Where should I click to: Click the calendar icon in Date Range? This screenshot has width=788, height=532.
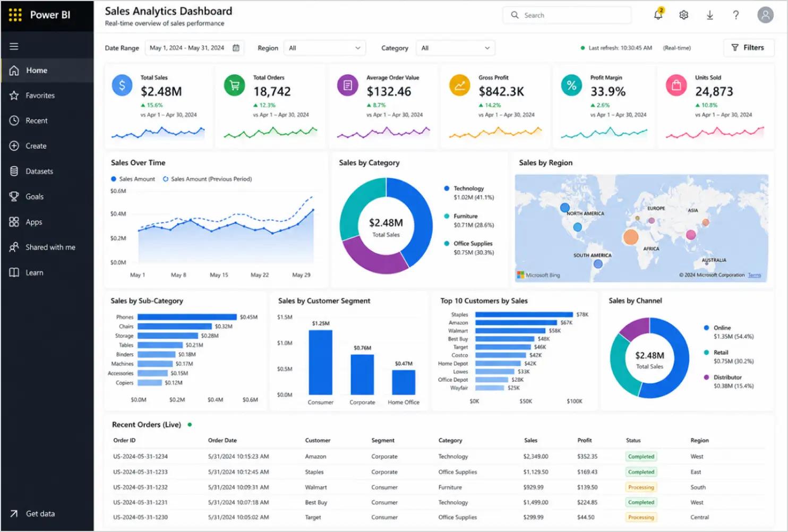pyautogui.click(x=236, y=48)
